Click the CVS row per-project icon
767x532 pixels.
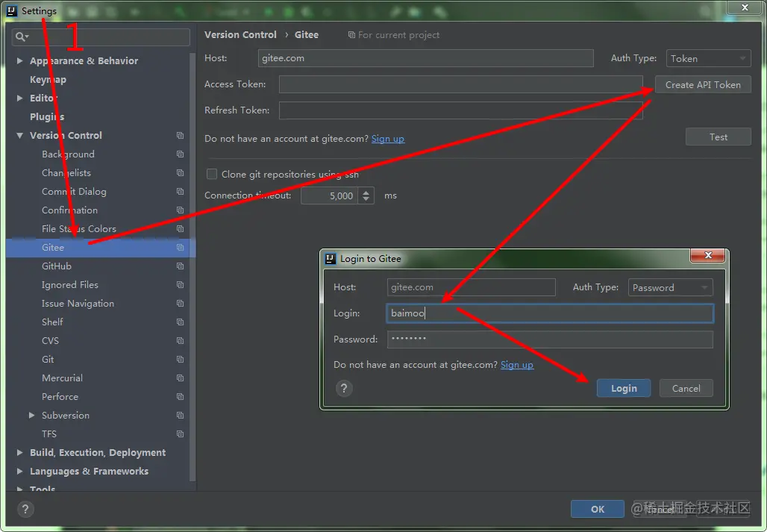coord(180,341)
